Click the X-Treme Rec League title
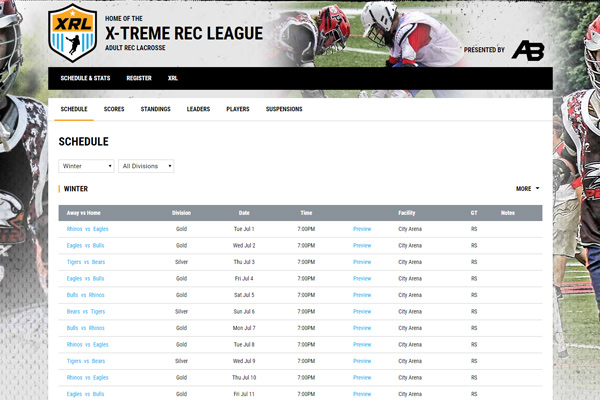Image resolution: width=600 pixels, height=400 pixels. click(x=184, y=33)
